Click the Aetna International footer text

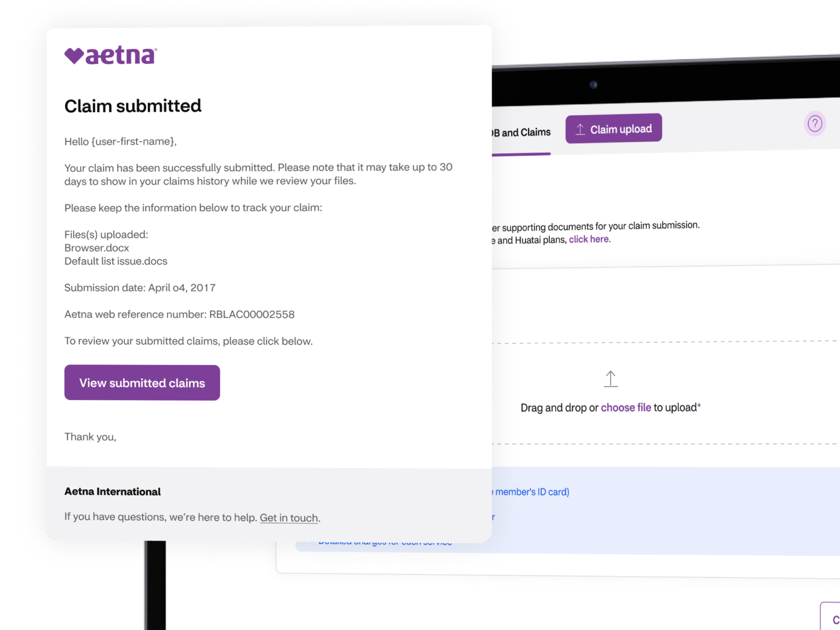112,491
